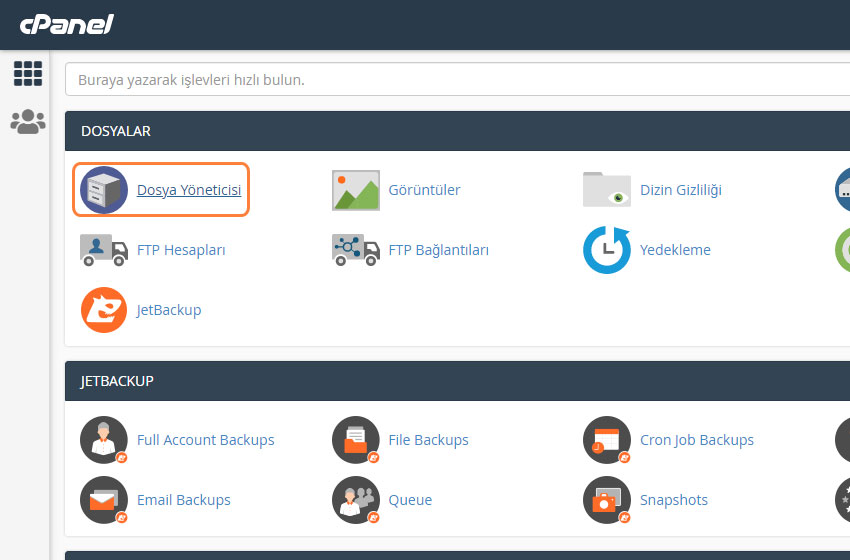Click the Email Backups envelope icon
This screenshot has width=850, height=560.
click(x=104, y=500)
